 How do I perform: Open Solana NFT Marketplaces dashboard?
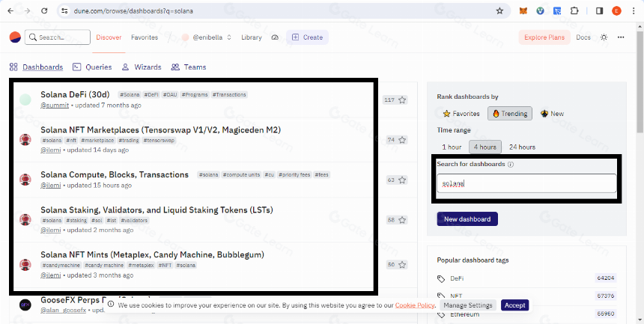tap(160, 129)
